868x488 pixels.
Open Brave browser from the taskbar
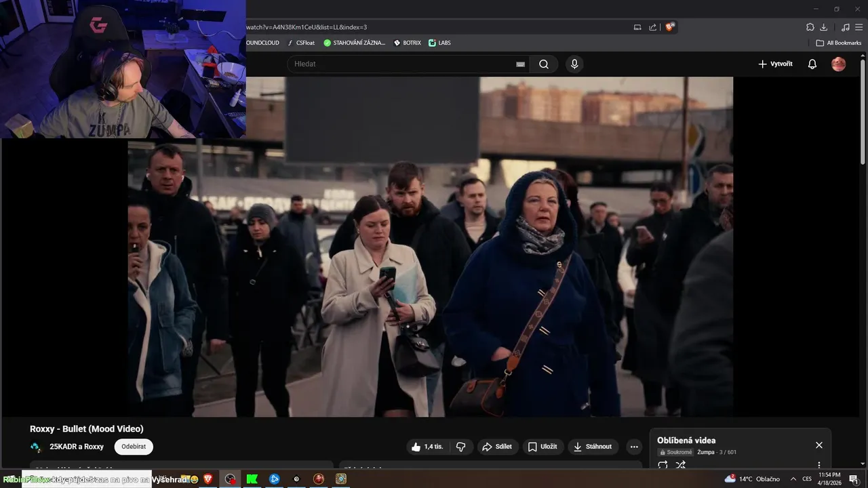(208, 479)
